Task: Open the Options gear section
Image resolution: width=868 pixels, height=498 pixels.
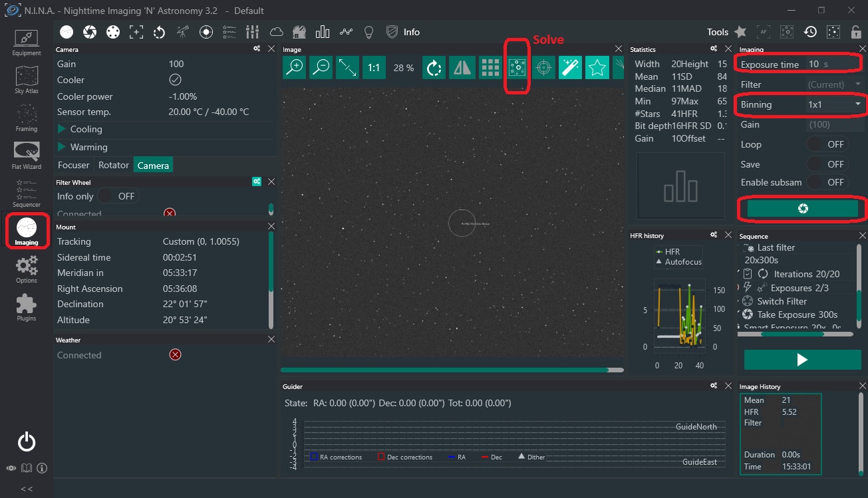Action: (x=27, y=269)
